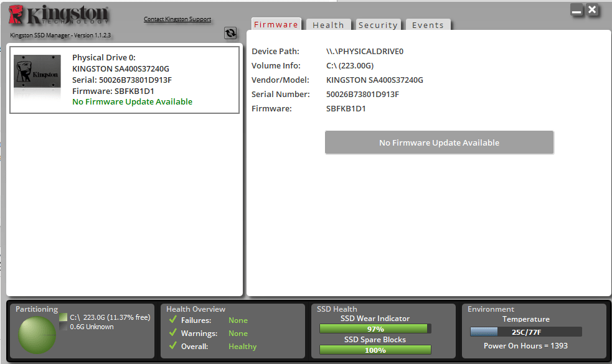Image resolution: width=612 pixels, height=364 pixels.
Task: Click the SSD Health panel heading
Action: (x=337, y=309)
